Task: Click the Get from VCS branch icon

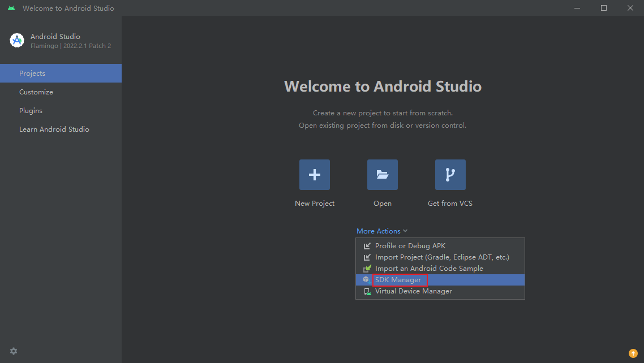Action: pos(450,175)
